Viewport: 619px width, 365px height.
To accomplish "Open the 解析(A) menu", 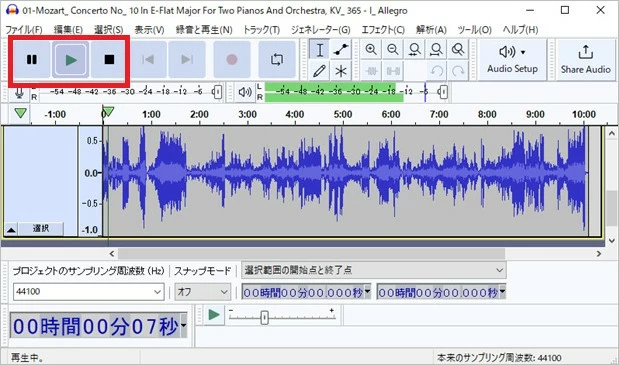I will (x=431, y=30).
